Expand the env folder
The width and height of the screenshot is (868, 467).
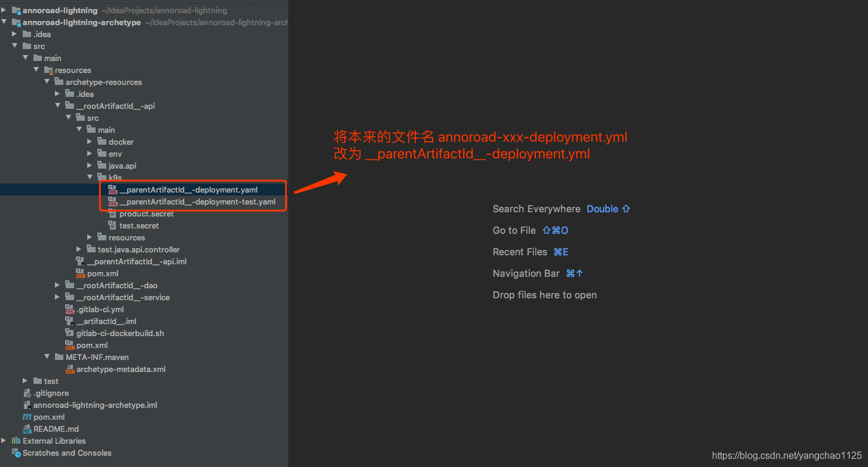click(90, 154)
